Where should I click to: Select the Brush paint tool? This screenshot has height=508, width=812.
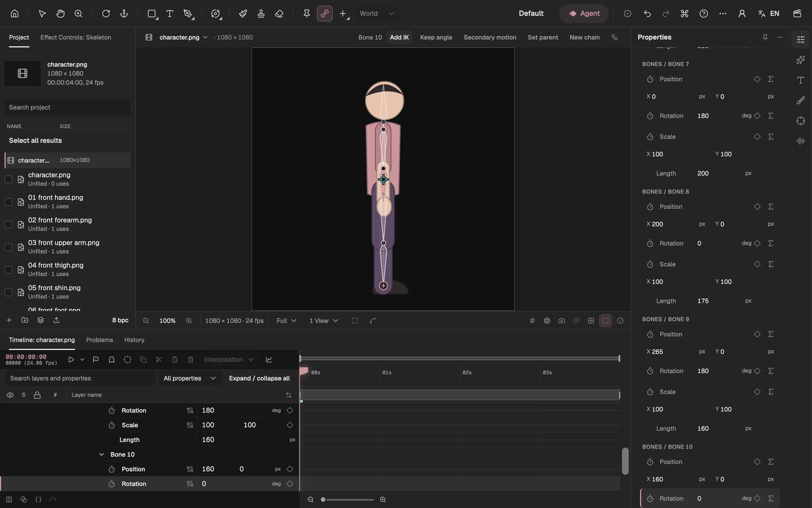tap(243, 14)
